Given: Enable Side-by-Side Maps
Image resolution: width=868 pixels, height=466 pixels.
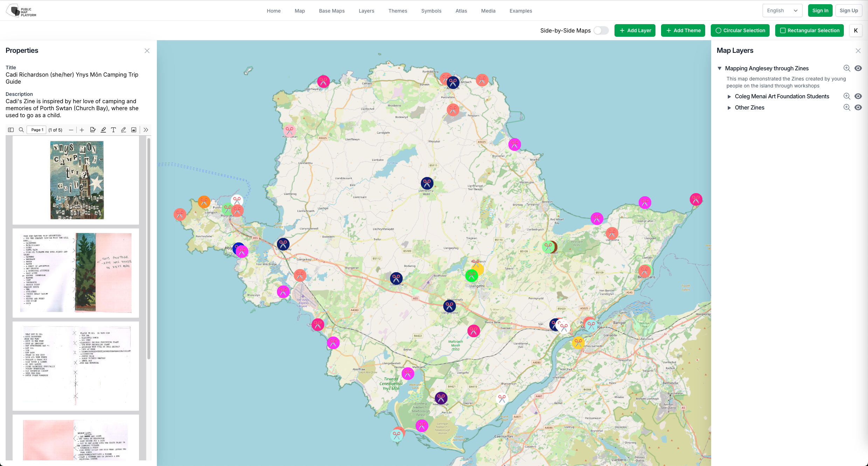Looking at the screenshot, I should [x=601, y=30].
